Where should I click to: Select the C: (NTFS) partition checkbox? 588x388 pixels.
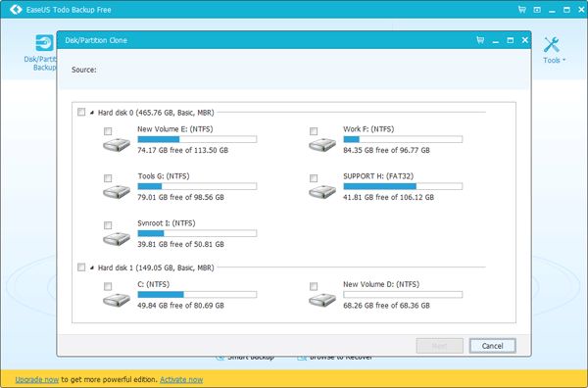108,287
